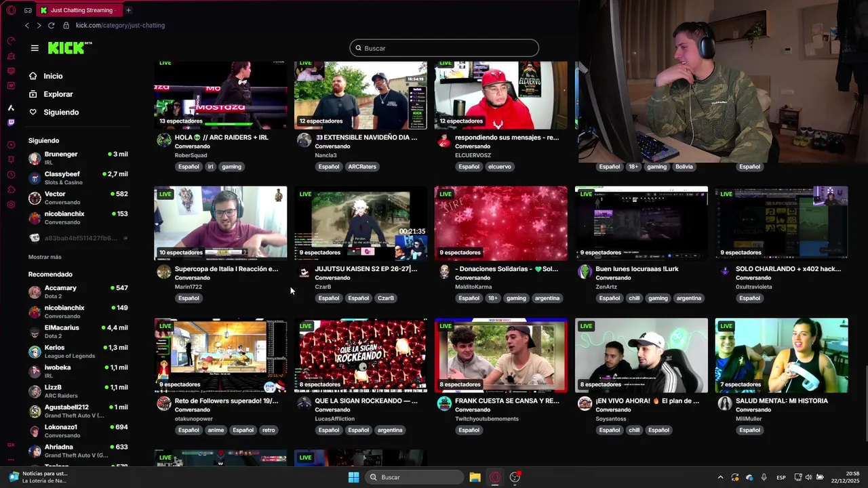Select the 'ARCRaters' tag under Nancla3
Viewport: 868px width, 488px height.
point(362,167)
